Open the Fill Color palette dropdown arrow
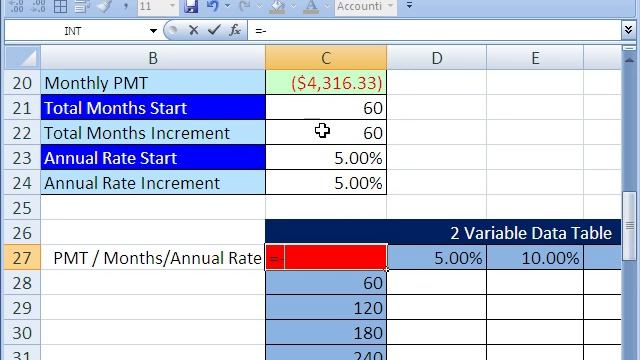Screen dimensions: 640x360 tap(293, 6)
